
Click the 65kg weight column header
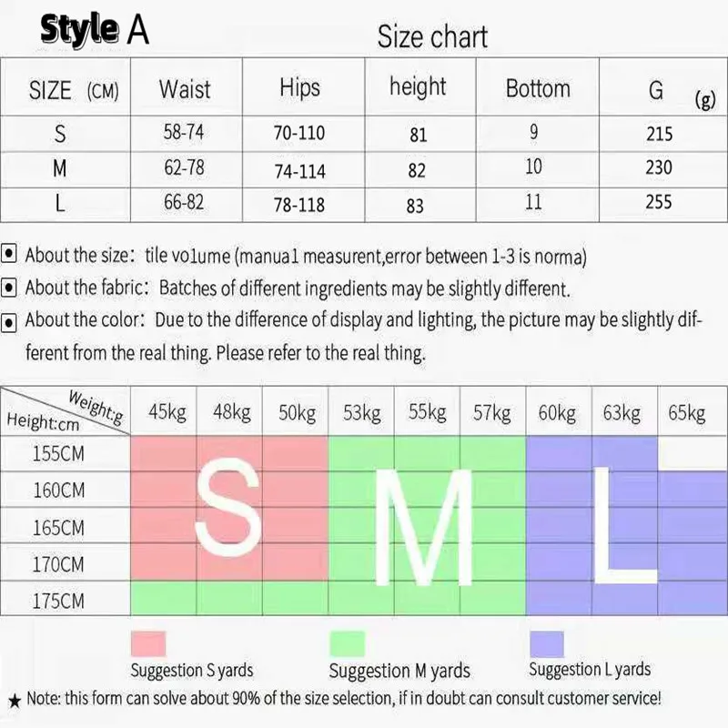click(686, 413)
